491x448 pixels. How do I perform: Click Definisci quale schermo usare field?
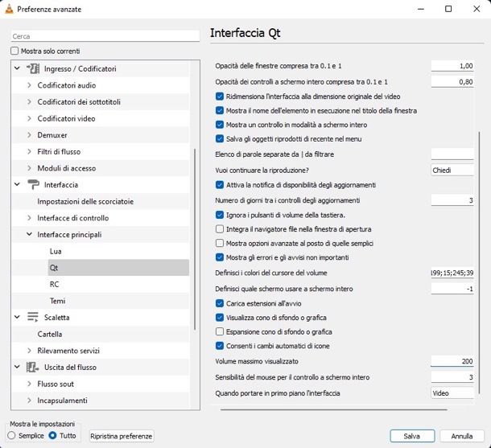(452, 289)
